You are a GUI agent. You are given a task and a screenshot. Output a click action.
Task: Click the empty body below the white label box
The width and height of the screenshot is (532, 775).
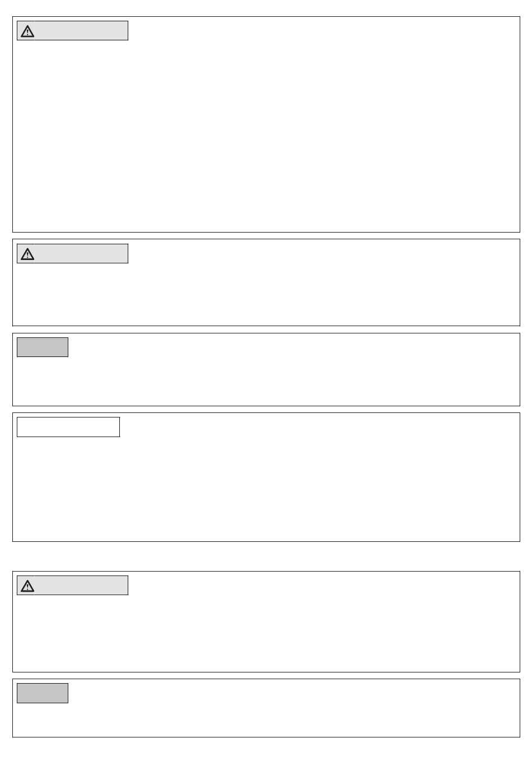[266, 489]
